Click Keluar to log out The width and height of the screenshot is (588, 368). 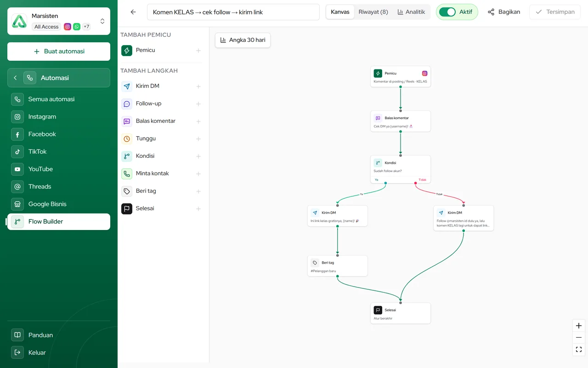[59, 353]
